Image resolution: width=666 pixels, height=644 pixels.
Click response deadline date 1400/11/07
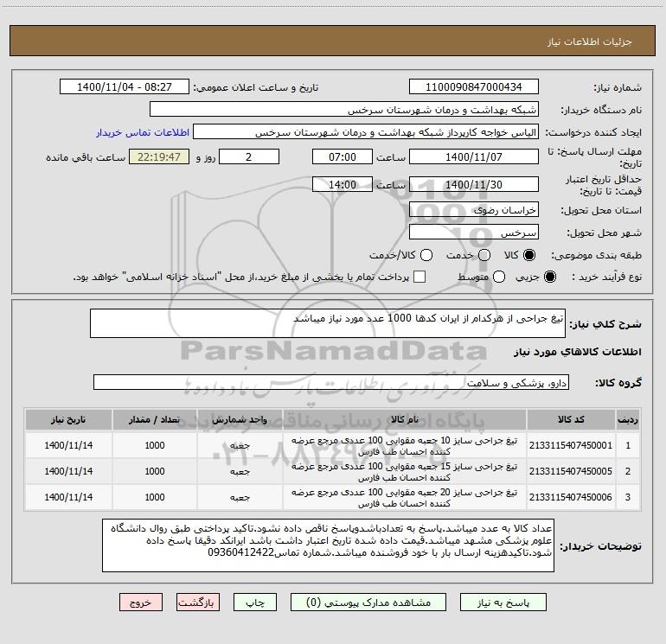474,156
